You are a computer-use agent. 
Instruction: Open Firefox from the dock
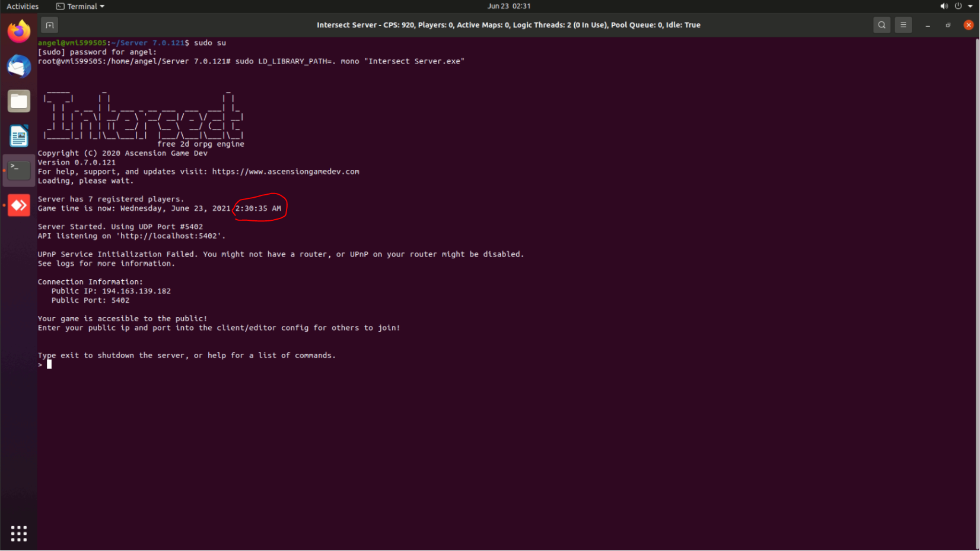click(18, 31)
